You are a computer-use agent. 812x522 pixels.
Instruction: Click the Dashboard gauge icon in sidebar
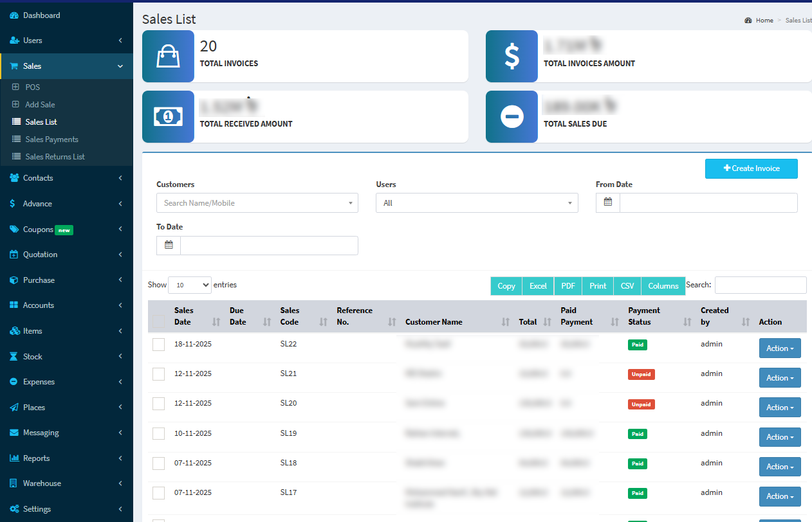pos(14,15)
